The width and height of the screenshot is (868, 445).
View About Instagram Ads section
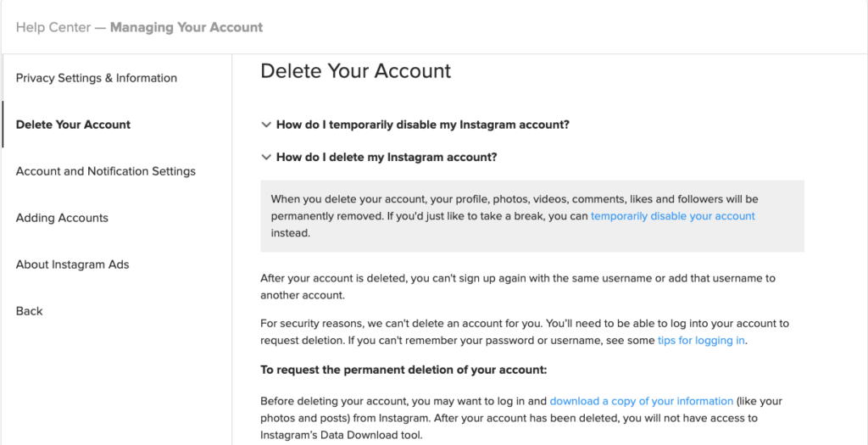click(73, 264)
